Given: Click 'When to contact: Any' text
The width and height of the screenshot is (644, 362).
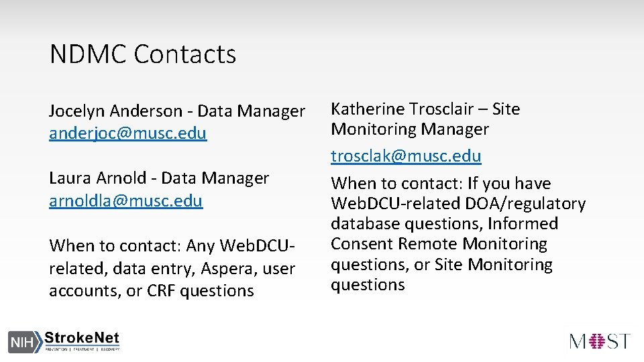Looking at the screenshot, I should point(131,246).
